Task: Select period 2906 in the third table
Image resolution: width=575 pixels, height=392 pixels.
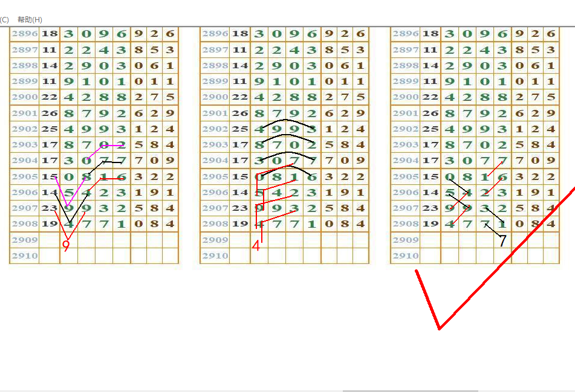Action: [x=406, y=192]
